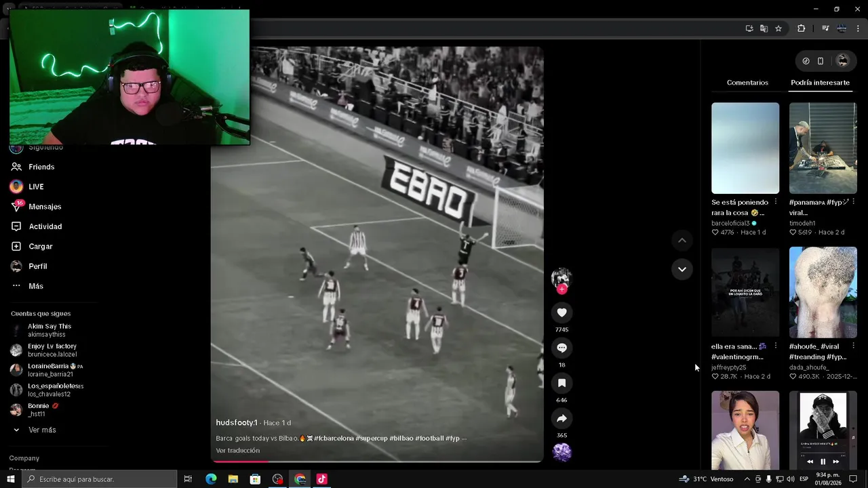This screenshot has width=868, height=488.
Task: Open the akimsaythiss followed account
Action: coord(46,330)
